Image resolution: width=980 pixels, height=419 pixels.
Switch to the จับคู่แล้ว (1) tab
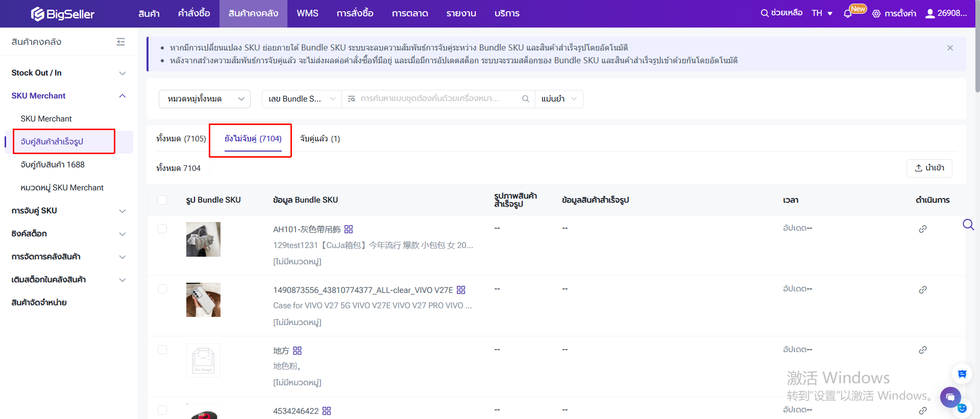(x=320, y=139)
